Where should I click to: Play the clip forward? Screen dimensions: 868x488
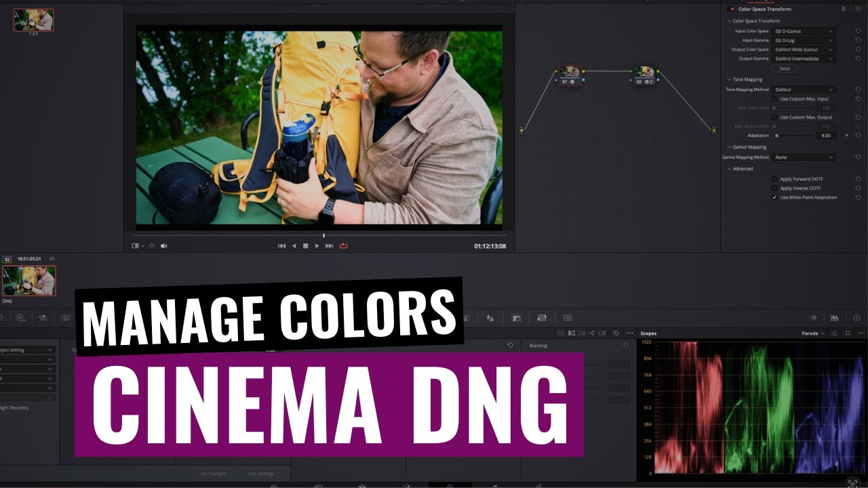tap(317, 246)
